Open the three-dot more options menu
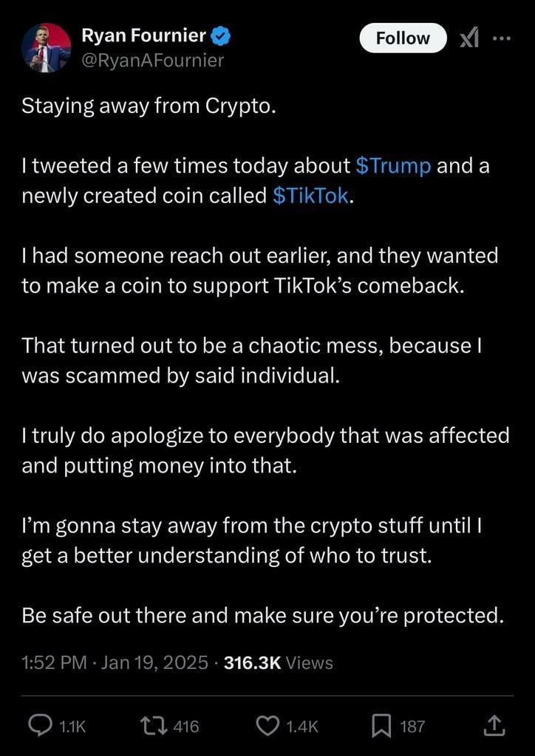Image resolution: width=535 pixels, height=756 pixels. [x=501, y=38]
